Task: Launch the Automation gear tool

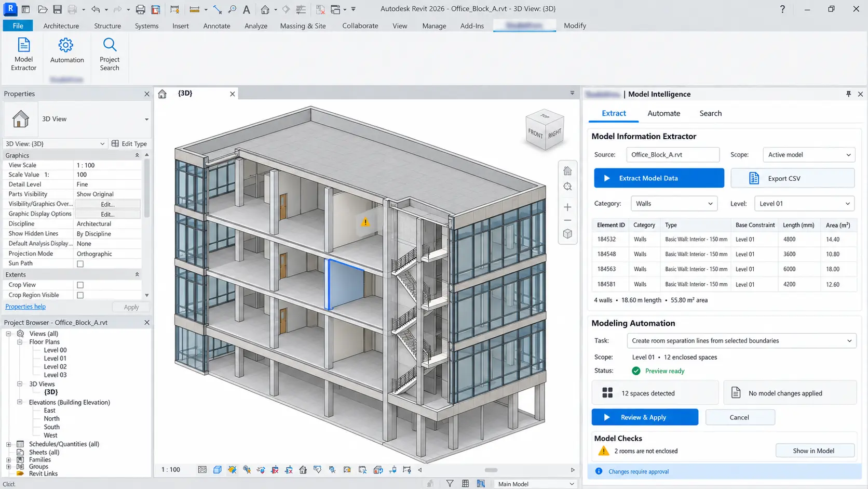Action: [x=66, y=50]
